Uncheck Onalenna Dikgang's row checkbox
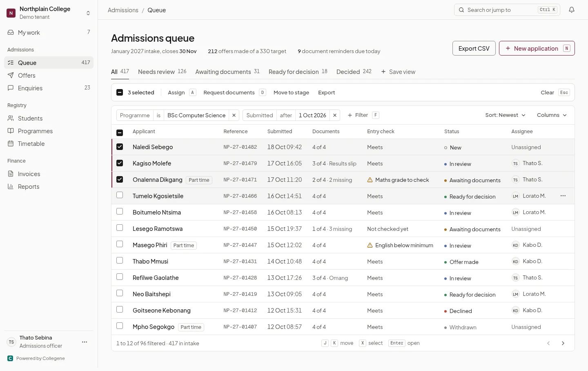The width and height of the screenshot is (588, 371). [120, 179]
